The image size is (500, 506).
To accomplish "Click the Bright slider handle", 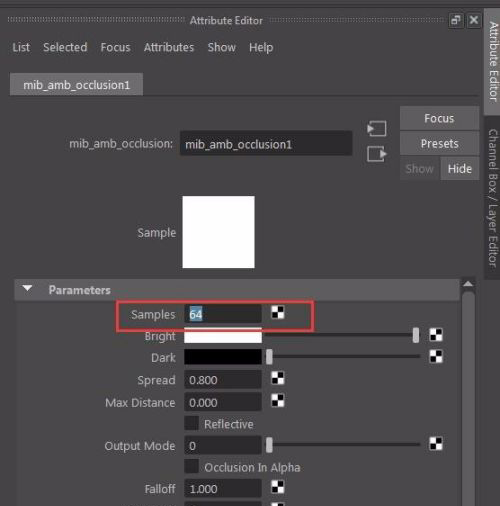I will pyautogui.click(x=416, y=335).
